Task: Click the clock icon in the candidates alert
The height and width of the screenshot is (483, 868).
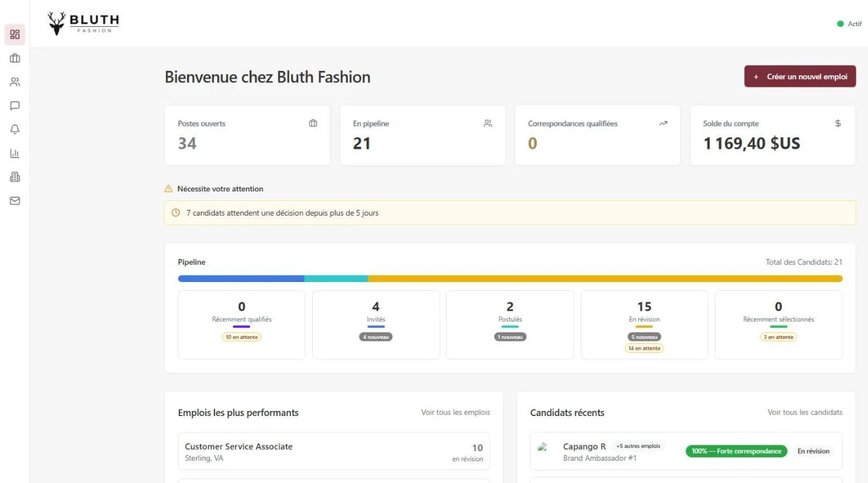Action: (x=176, y=212)
